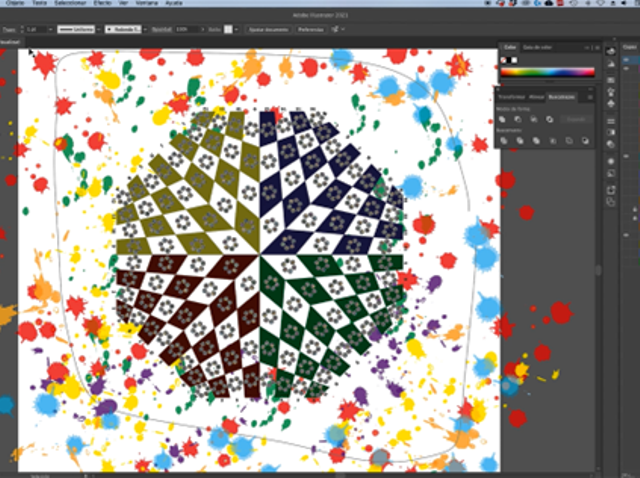This screenshot has height=478, width=640.
Task: Open the Estilo dropdown arrow
Action: [x=236, y=29]
